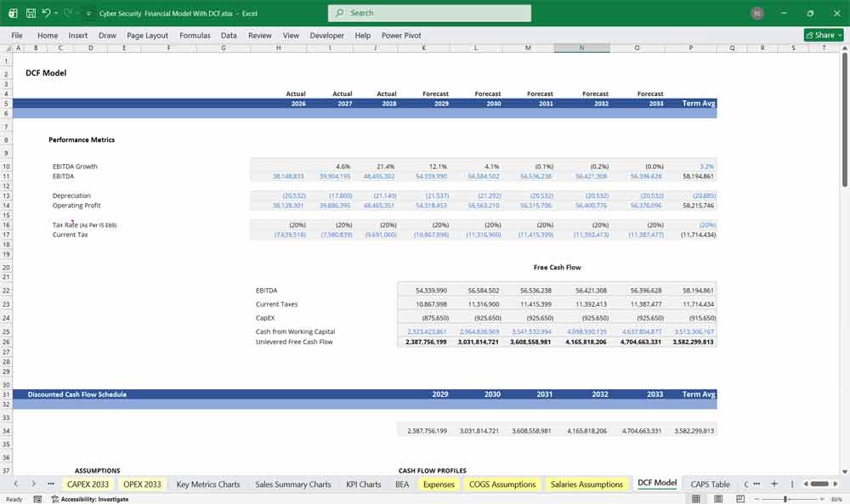
Task: Open the Customize Quick Access Toolbar dropdown
Action: pyautogui.click(x=88, y=13)
